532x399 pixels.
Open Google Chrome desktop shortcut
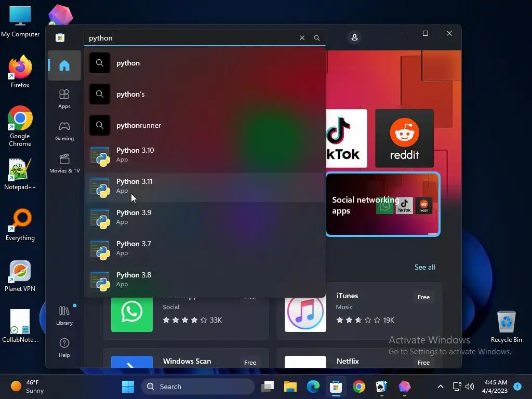[x=20, y=126]
